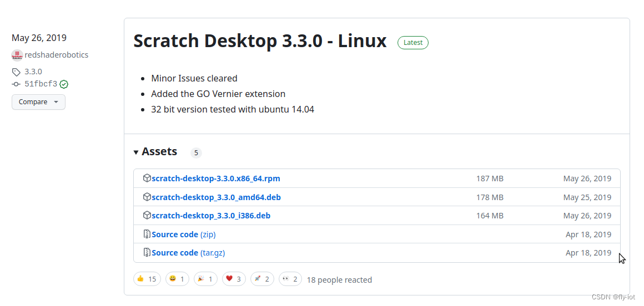Click the Assets heading text
644x306 pixels.
click(x=159, y=151)
